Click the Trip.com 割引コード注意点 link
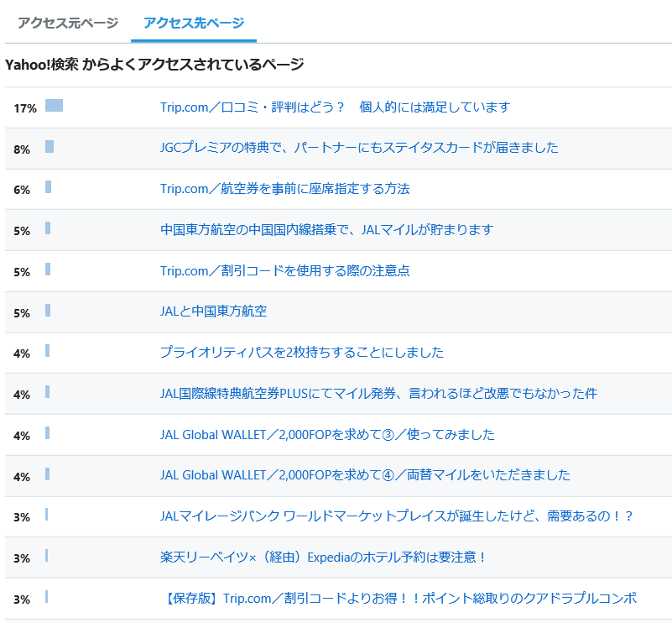 (x=285, y=271)
